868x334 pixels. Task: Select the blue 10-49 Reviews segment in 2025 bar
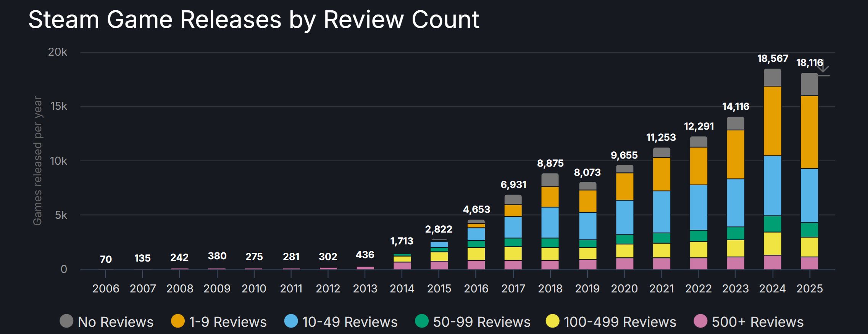(x=809, y=195)
